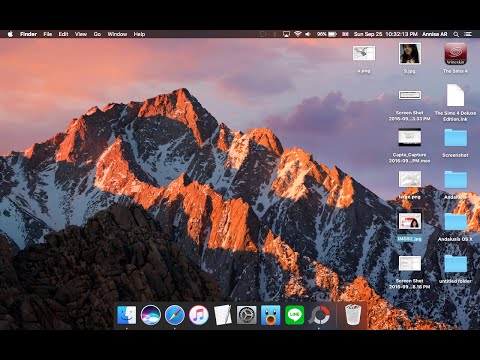Open the green LINE app in Dock

point(295,315)
